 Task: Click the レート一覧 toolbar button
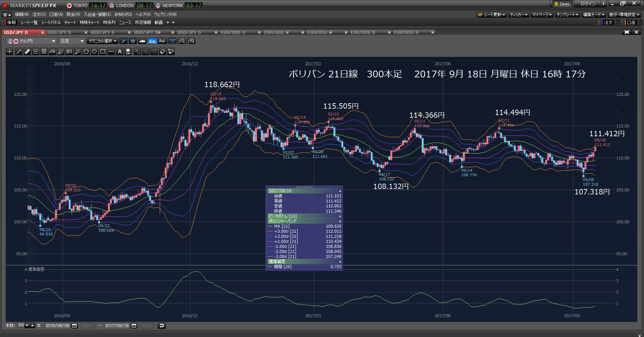[29, 23]
